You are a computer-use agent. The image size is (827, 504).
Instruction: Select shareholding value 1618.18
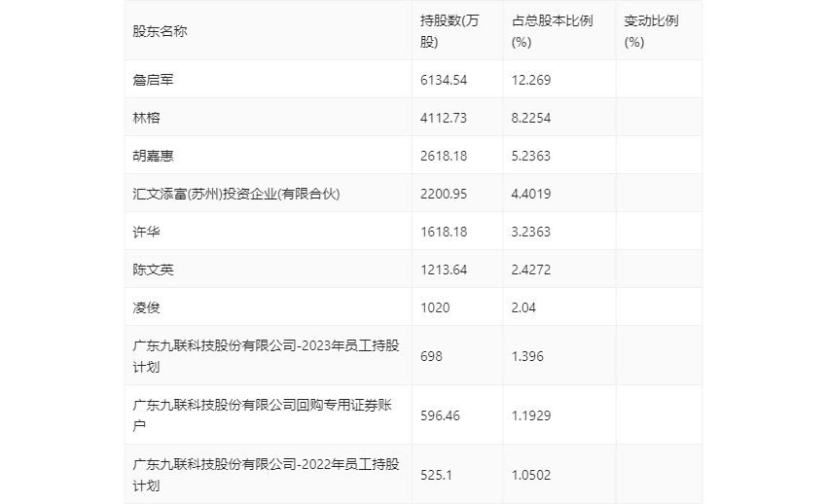(444, 232)
